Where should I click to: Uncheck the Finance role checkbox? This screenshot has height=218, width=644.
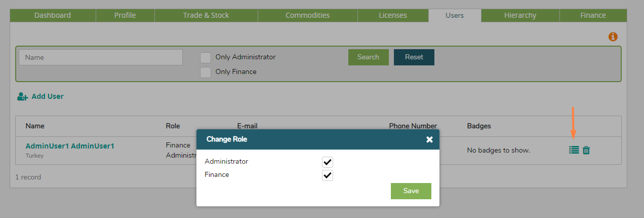click(x=328, y=175)
